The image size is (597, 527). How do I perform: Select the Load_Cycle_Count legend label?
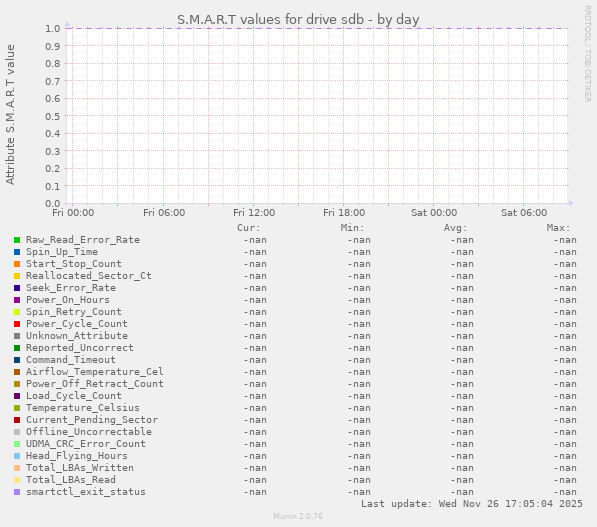73,396
